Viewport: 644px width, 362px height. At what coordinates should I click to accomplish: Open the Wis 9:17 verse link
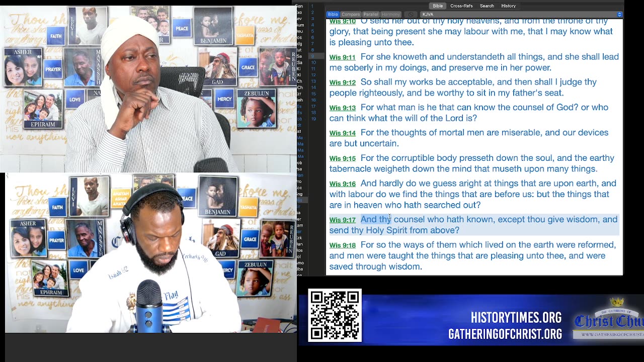click(342, 220)
